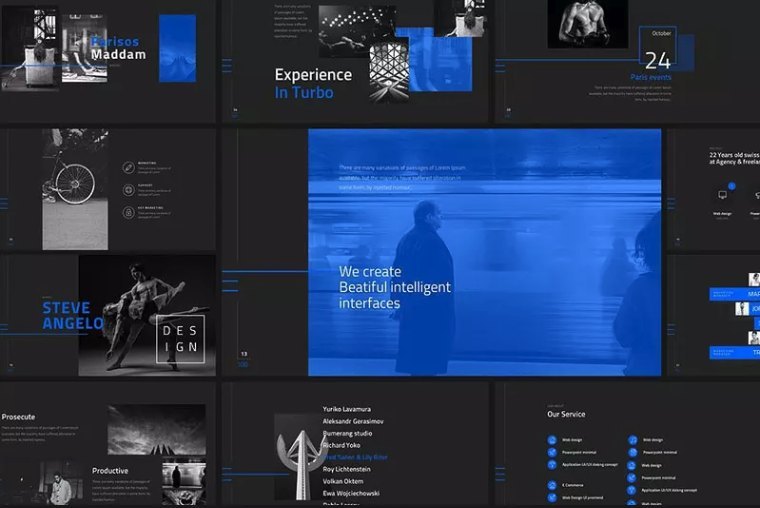Open the shirtless boxer photo
760x508 pixels.
588,24
